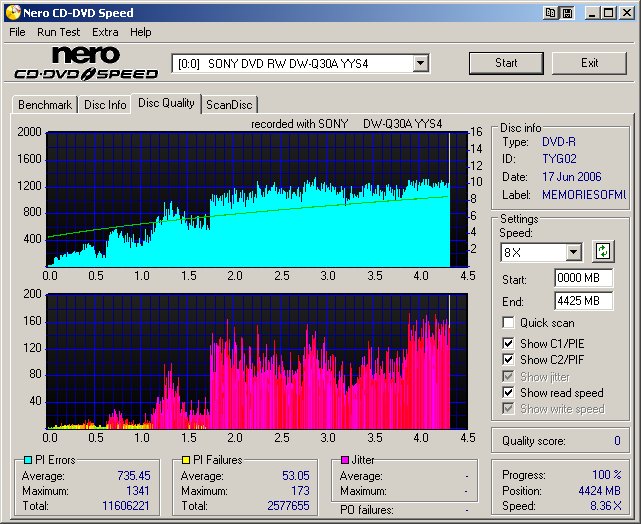The width and height of the screenshot is (641, 524).
Task: Open the Help menu
Action: [141, 32]
